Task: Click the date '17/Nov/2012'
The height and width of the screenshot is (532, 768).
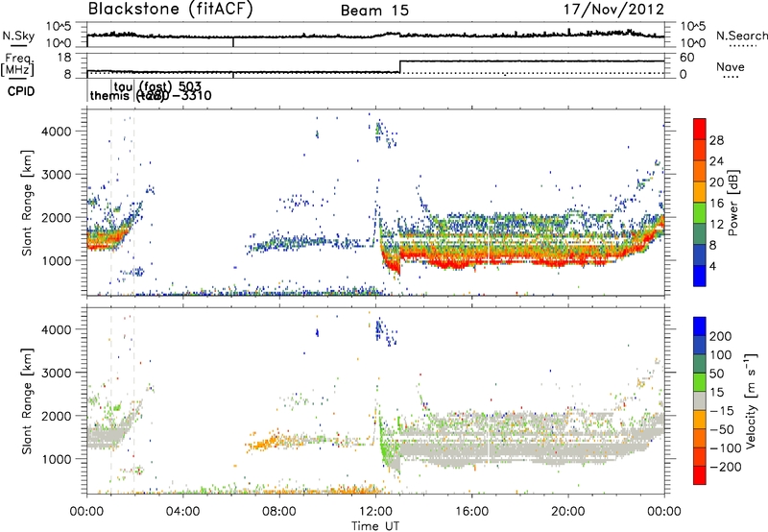Action: pyautogui.click(x=613, y=10)
